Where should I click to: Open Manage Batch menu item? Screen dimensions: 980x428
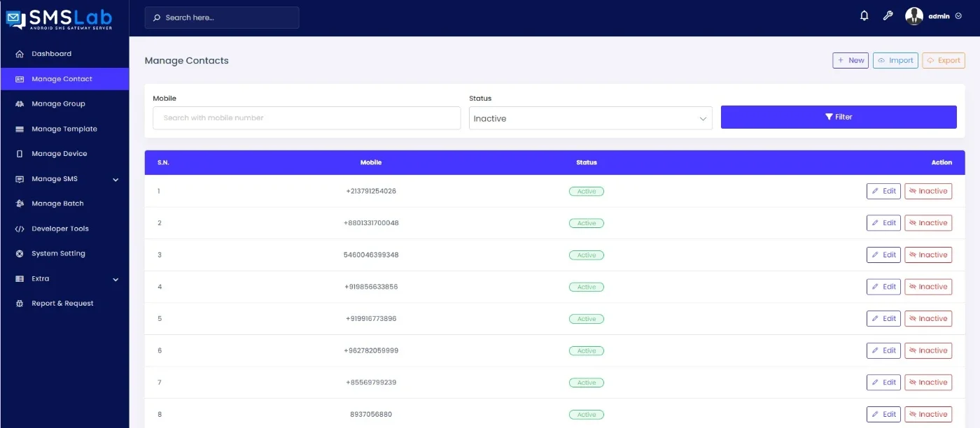[x=57, y=204]
